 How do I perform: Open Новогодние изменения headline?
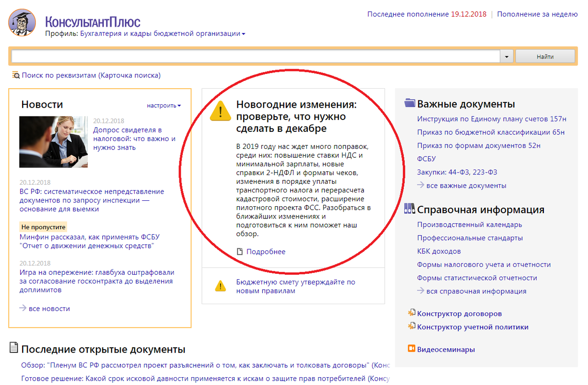pyautogui.click(x=296, y=117)
